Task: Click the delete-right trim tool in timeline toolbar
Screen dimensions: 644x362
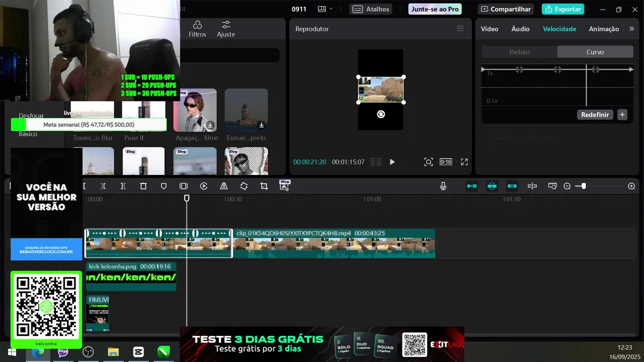Action: click(x=123, y=186)
